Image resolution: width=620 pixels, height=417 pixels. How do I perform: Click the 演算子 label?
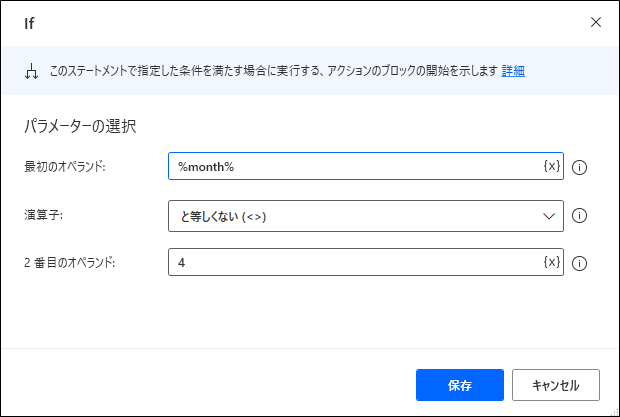[x=42, y=214]
